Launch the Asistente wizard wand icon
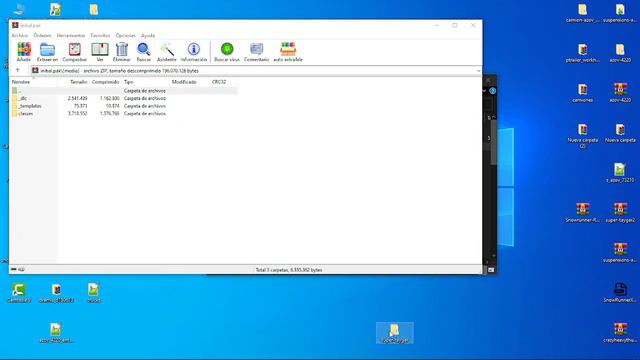Screen dimensions: 640x360 [167, 52]
